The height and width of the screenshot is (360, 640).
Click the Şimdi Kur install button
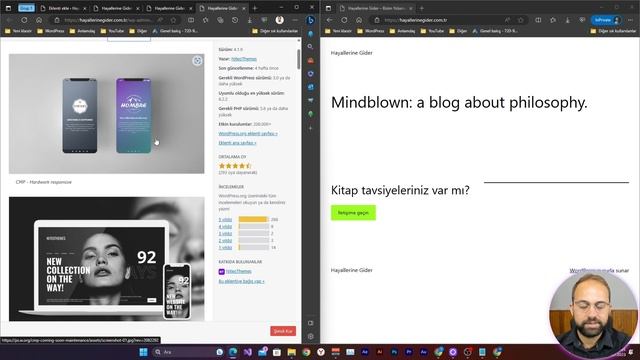pyautogui.click(x=283, y=331)
